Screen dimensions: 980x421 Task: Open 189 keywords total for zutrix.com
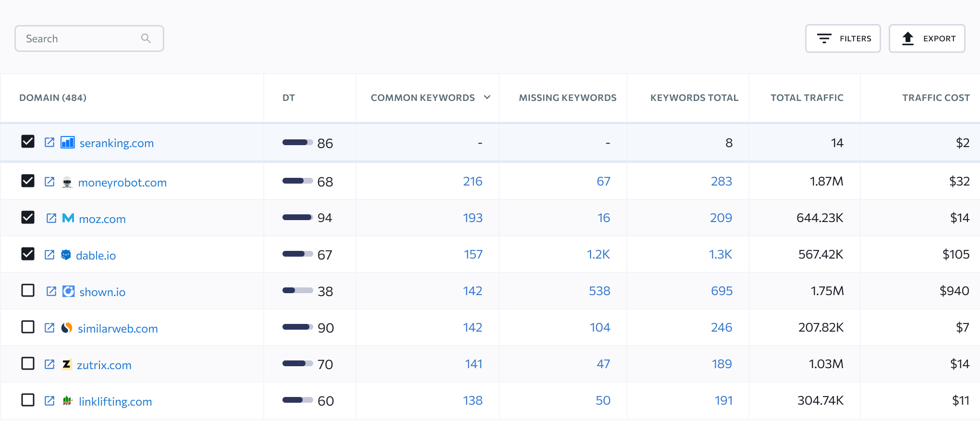pyautogui.click(x=722, y=364)
